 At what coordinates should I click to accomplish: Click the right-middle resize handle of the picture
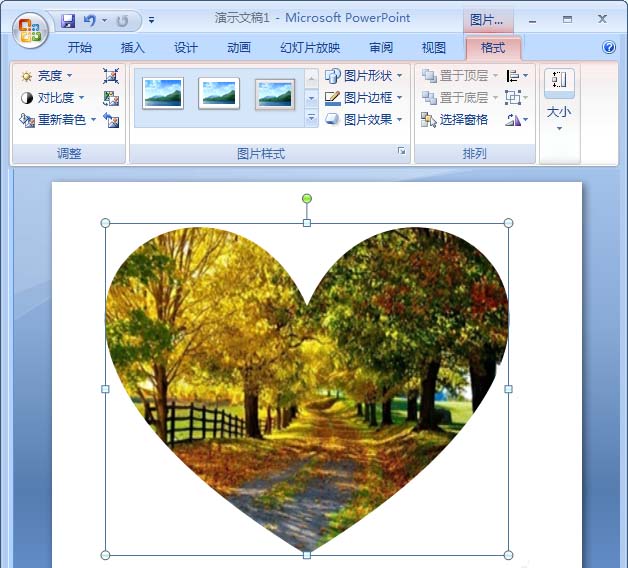tap(508, 389)
